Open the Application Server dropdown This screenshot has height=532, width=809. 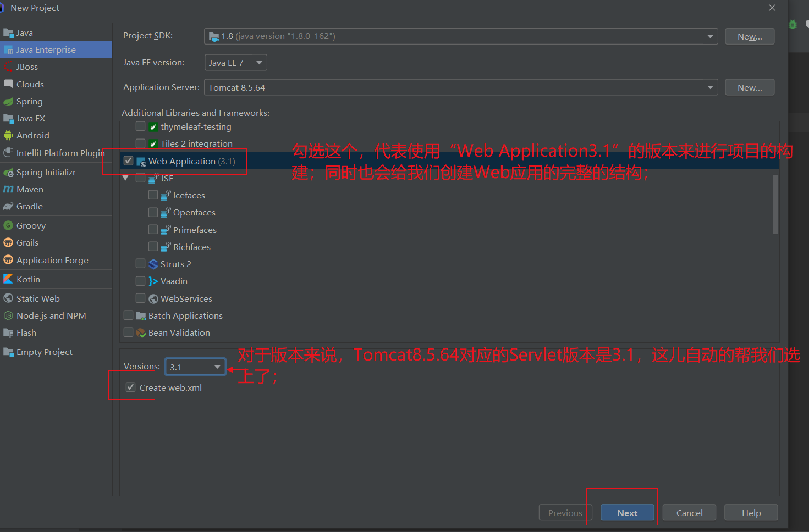[x=710, y=87]
